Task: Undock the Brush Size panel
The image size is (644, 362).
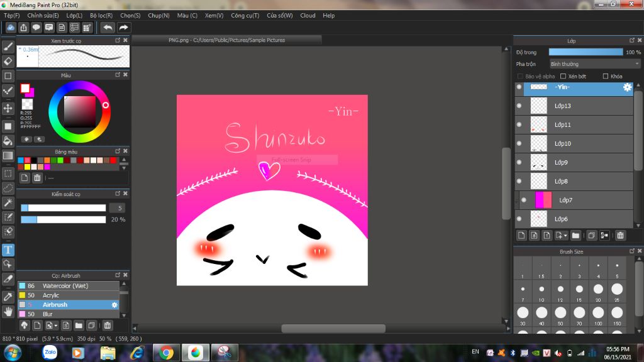Action: pyautogui.click(x=631, y=251)
